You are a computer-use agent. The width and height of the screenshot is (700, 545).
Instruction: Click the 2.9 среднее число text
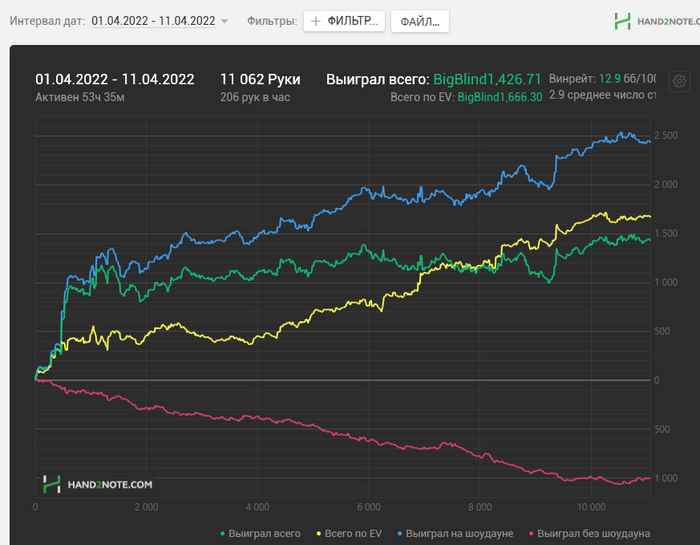tap(602, 95)
